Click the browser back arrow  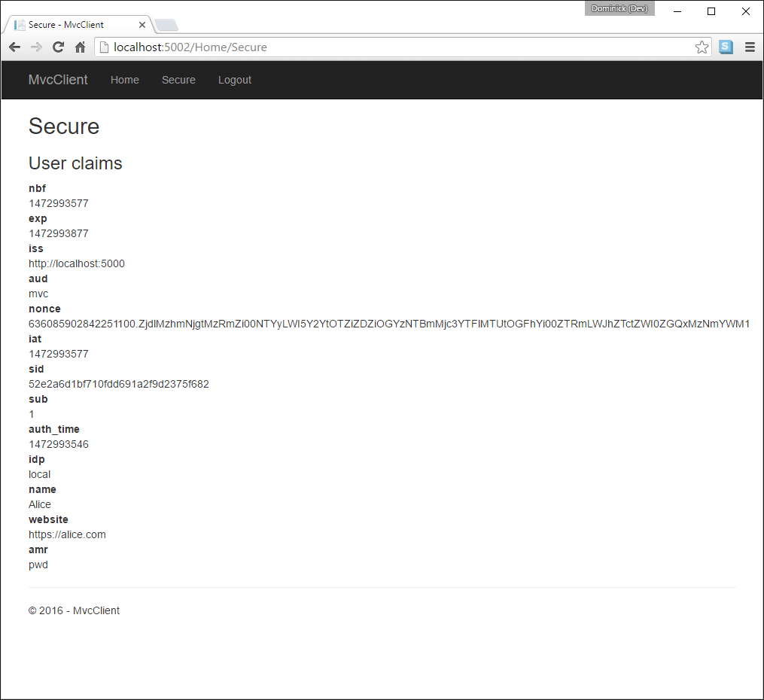(14, 47)
